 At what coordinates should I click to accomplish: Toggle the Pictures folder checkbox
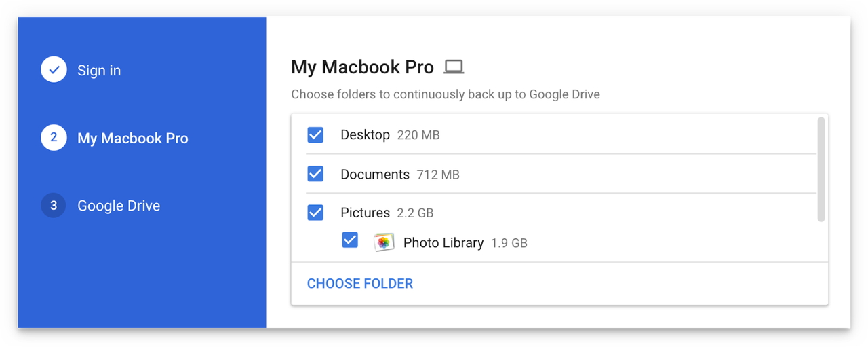pyautogui.click(x=315, y=213)
